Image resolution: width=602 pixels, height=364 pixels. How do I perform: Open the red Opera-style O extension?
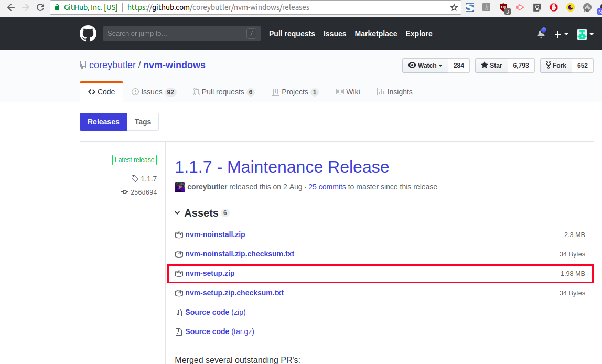pyautogui.click(x=554, y=7)
